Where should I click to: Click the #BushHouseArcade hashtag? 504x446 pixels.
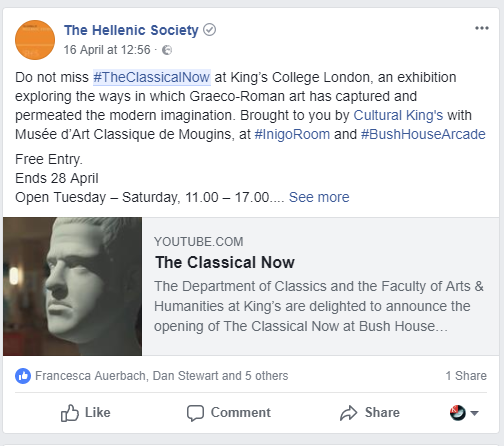(x=423, y=134)
